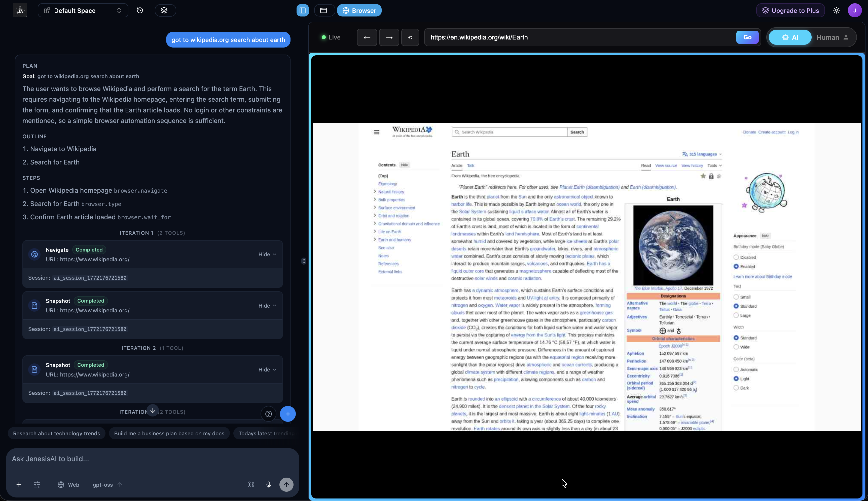Toggle the Web search option
Image resolution: width=868 pixels, height=501 pixels.
68,484
